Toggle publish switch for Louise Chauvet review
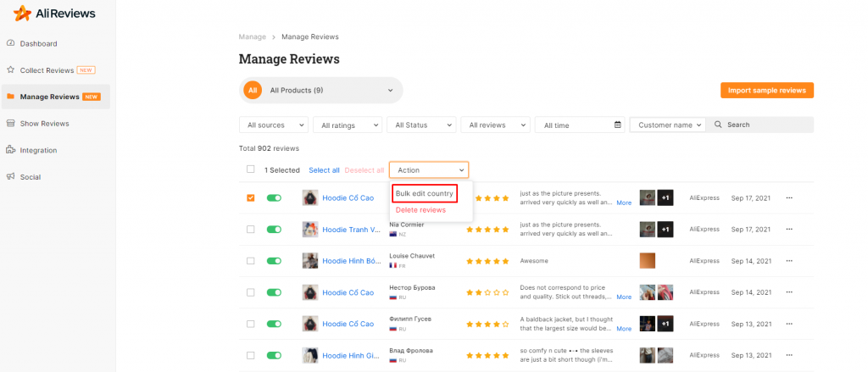 coord(274,261)
